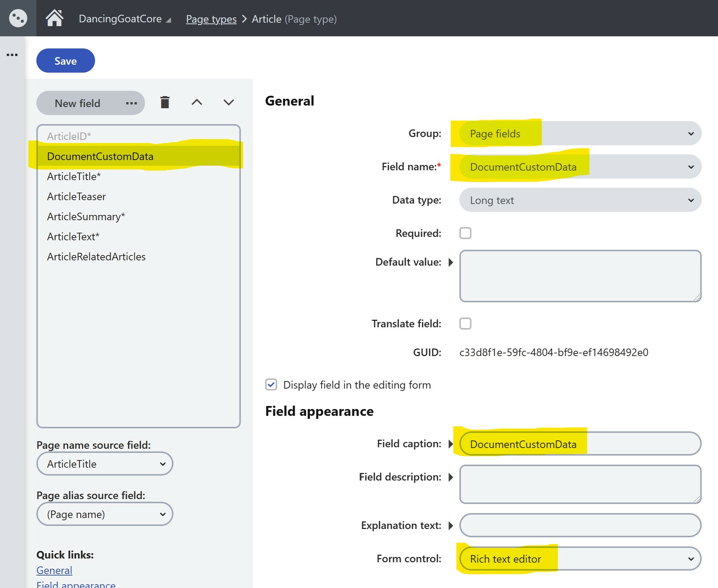Delete the selected field with trash icon
718x588 pixels.
pos(165,102)
